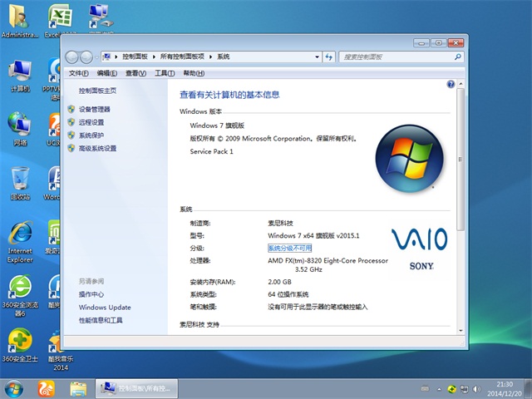Screen dimensions: 532x399
Task: Open the Recycle Bin (回收站) desktop icon
Action: coord(19,181)
